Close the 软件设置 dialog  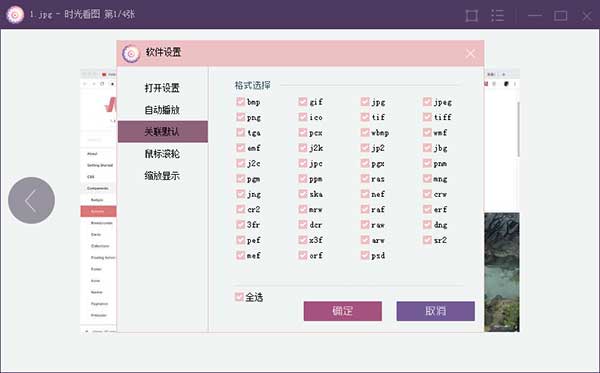[x=471, y=54]
